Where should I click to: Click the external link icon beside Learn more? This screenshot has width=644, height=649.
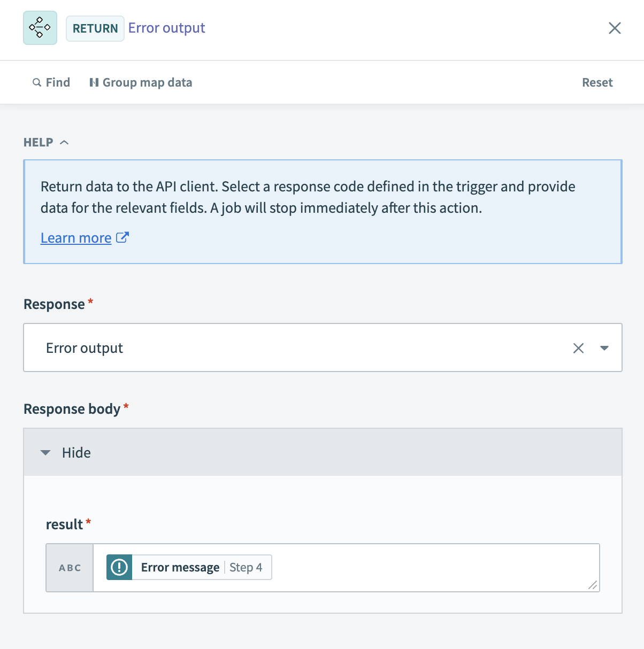[122, 237]
